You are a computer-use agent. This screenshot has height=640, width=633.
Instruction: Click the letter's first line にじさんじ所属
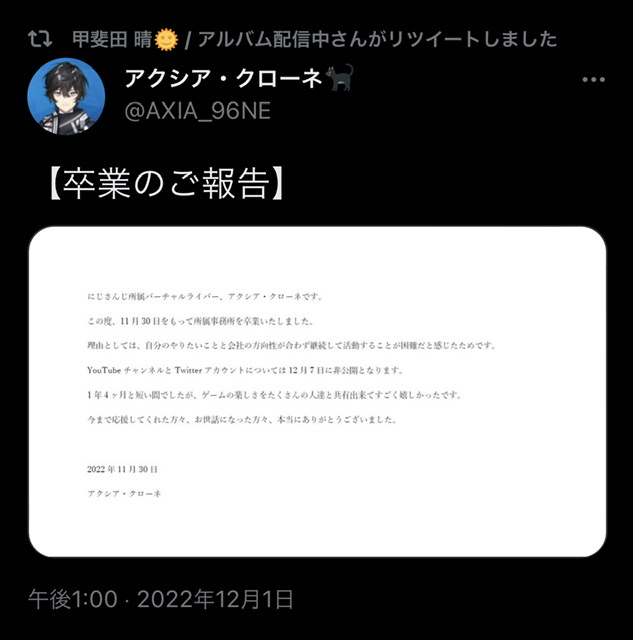click(x=205, y=297)
